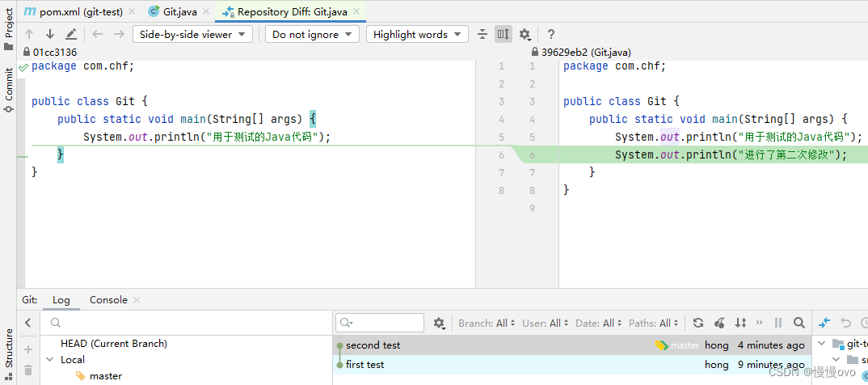
Task: Select HEAD (Current Branch) item
Action: (113, 344)
